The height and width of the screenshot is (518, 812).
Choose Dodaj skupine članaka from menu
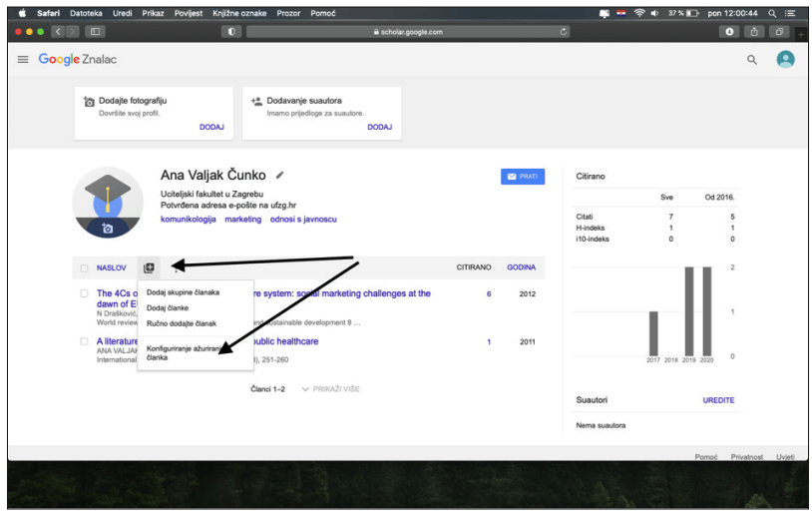click(183, 292)
